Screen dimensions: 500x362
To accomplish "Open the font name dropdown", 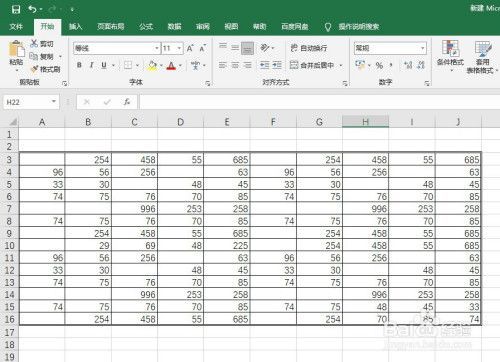I will click(x=156, y=49).
